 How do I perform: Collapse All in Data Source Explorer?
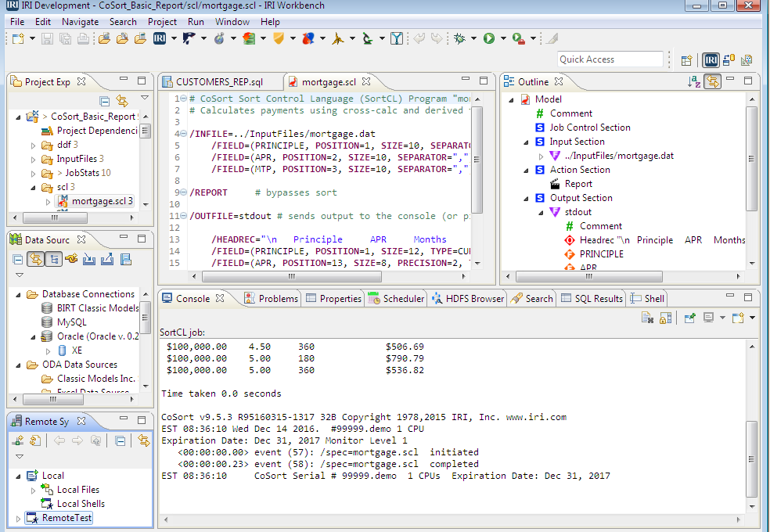point(18,260)
